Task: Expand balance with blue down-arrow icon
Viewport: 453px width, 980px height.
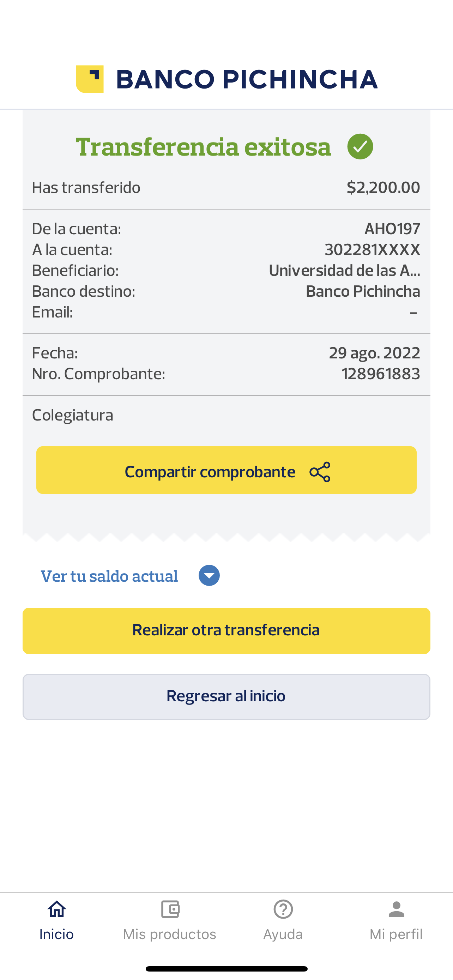Action: pos(209,575)
